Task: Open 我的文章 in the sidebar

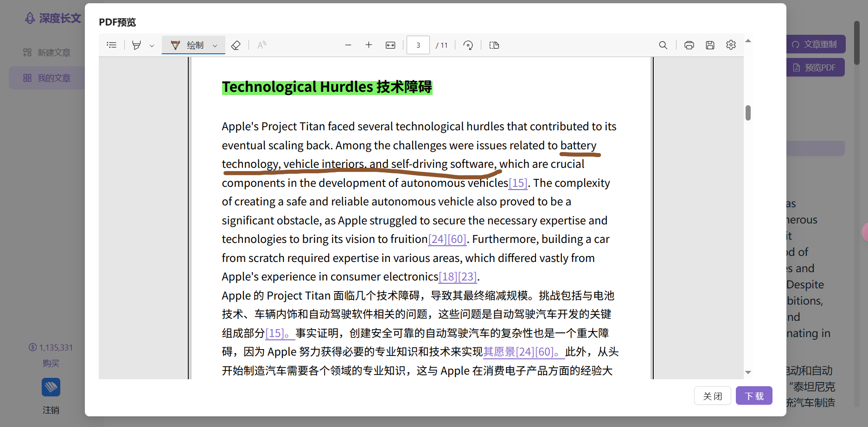Action: [47, 78]
